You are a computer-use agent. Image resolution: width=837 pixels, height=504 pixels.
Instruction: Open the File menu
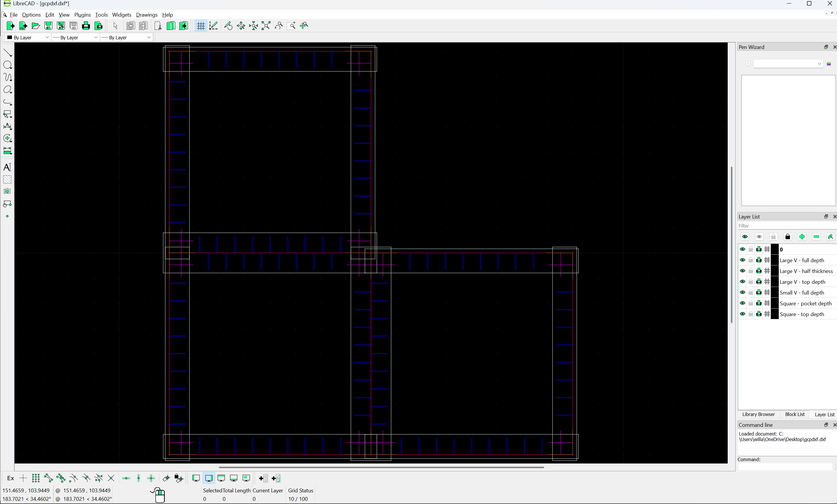[14, 15]
